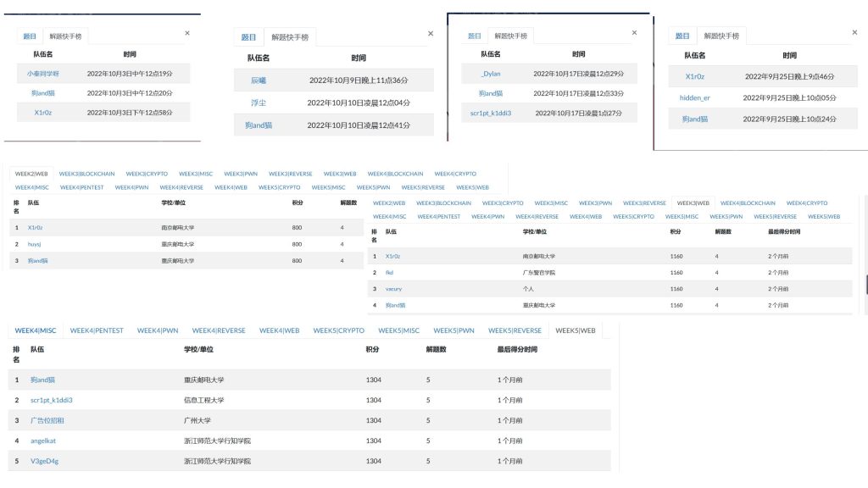Open the 题目 tab above 小秦同学呀
Screen dimensions: 868x488
[30, 36]
